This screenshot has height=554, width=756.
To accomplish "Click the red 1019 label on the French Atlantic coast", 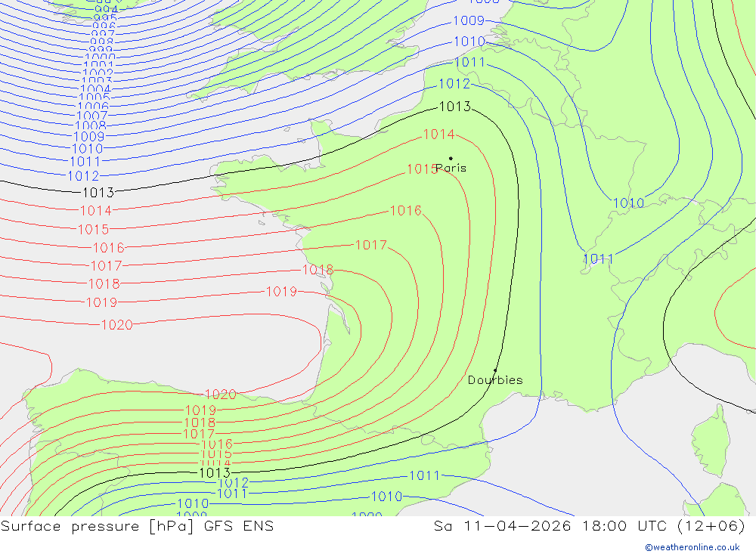I will tap(281, 291).
